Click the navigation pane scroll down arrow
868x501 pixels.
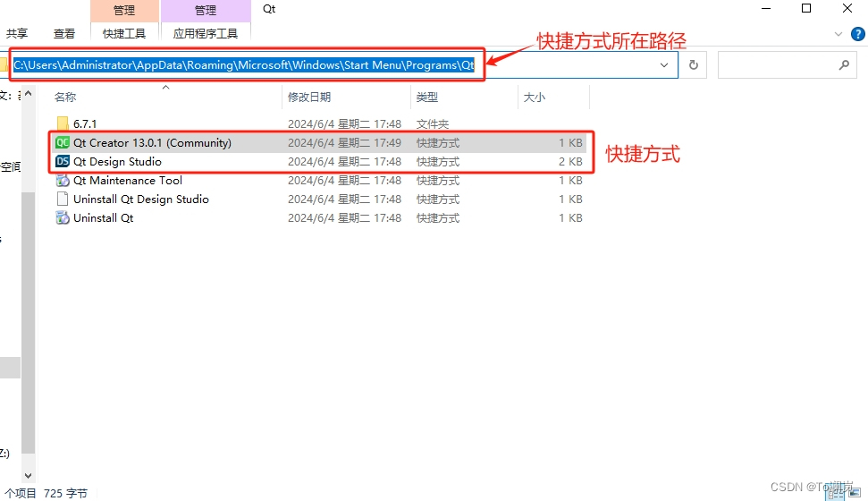29,476
